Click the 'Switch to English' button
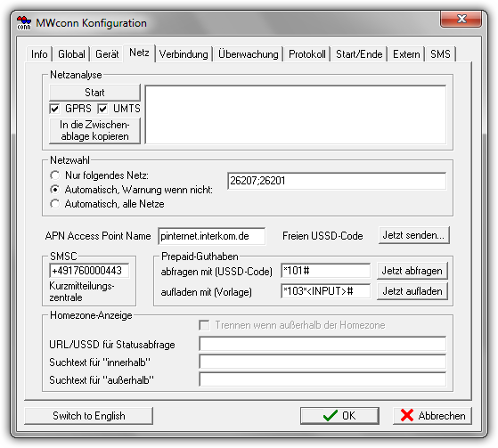This screenshot has width=498, height=448. (x=88, y=416)
